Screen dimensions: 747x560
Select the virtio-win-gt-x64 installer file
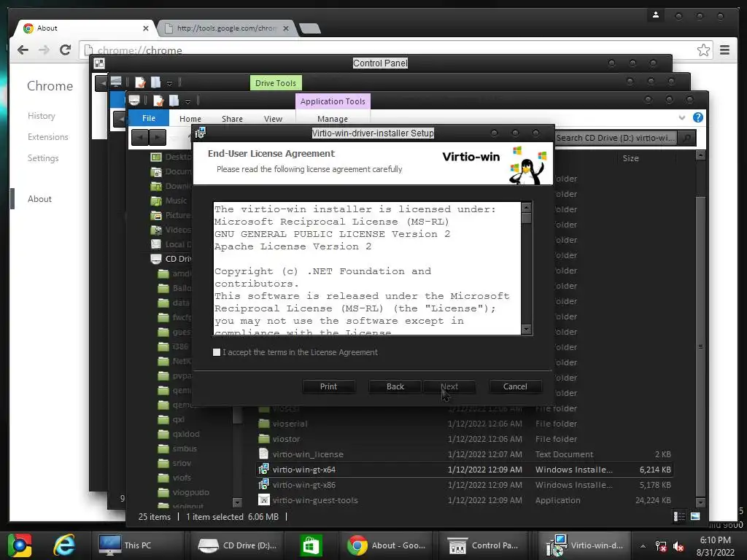coord(465,470)
